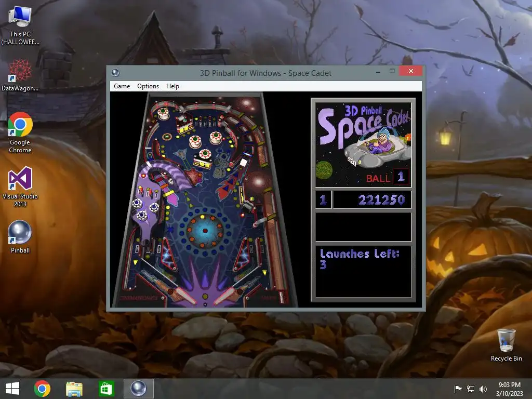Viewport: 532px width, 399px height.
Task: Open the Help menu
Action: coord(172,86)
